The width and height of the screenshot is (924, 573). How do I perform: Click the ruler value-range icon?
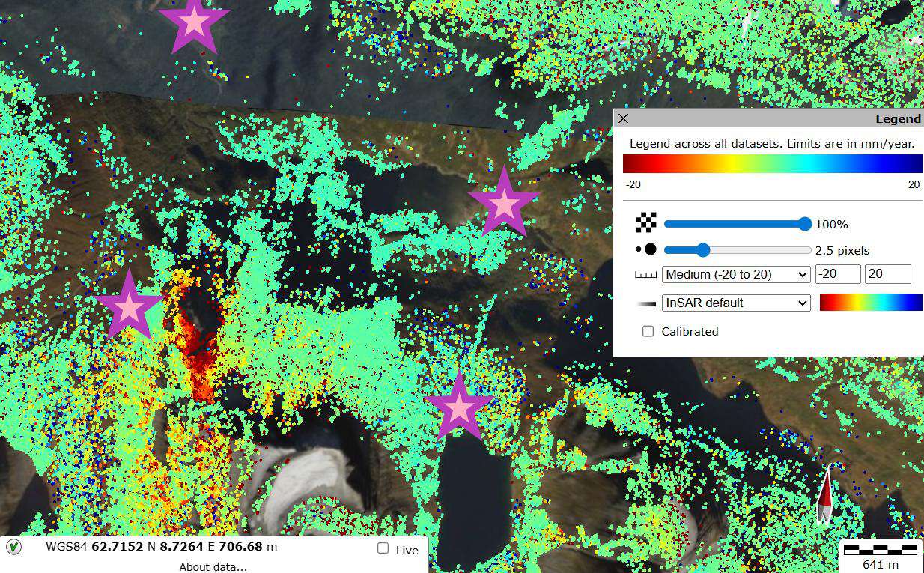click(645, 275)
